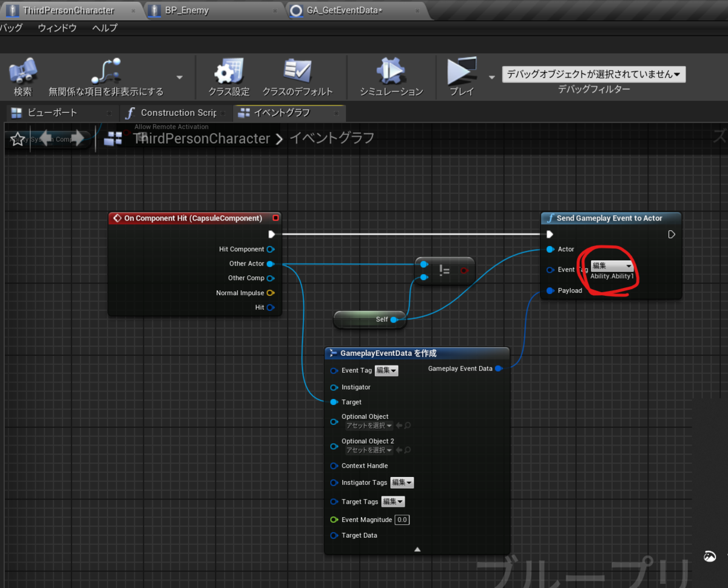Click Hit output pin on event node
This screenshot has height=588, width=728.
point(271,307)
